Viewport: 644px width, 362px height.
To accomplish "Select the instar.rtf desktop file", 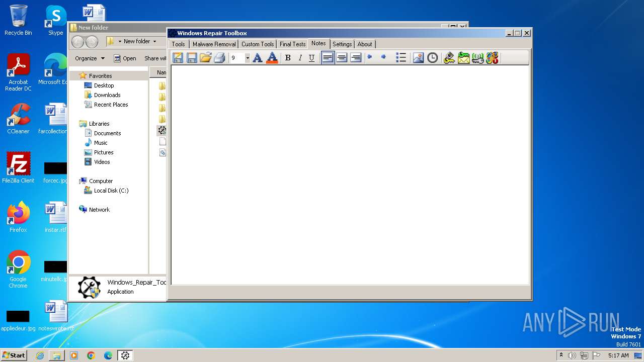I will (55, 217).
